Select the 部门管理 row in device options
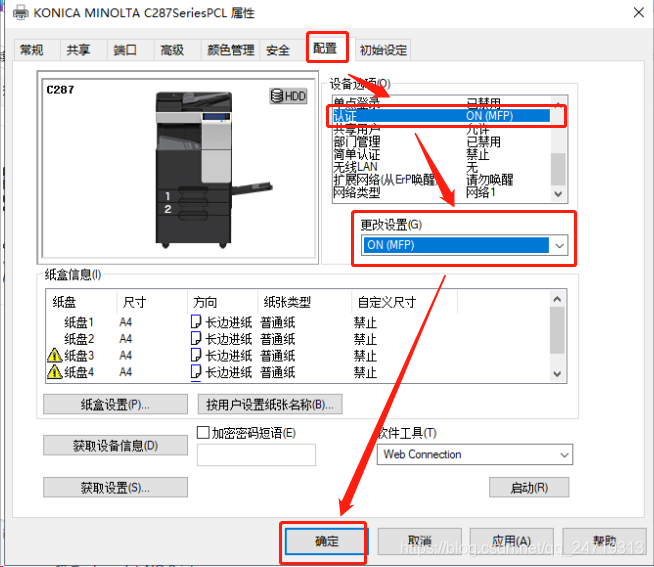 (x=441, y=142)
